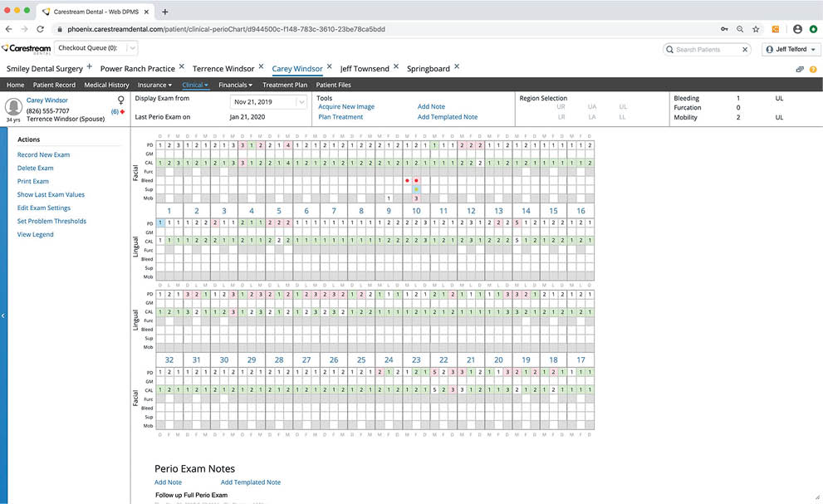Screen dimensions: 823x504
Task: Click Carey Windsor's patient avatar icon
Action: pyautogui.click(x=13, y=106)
